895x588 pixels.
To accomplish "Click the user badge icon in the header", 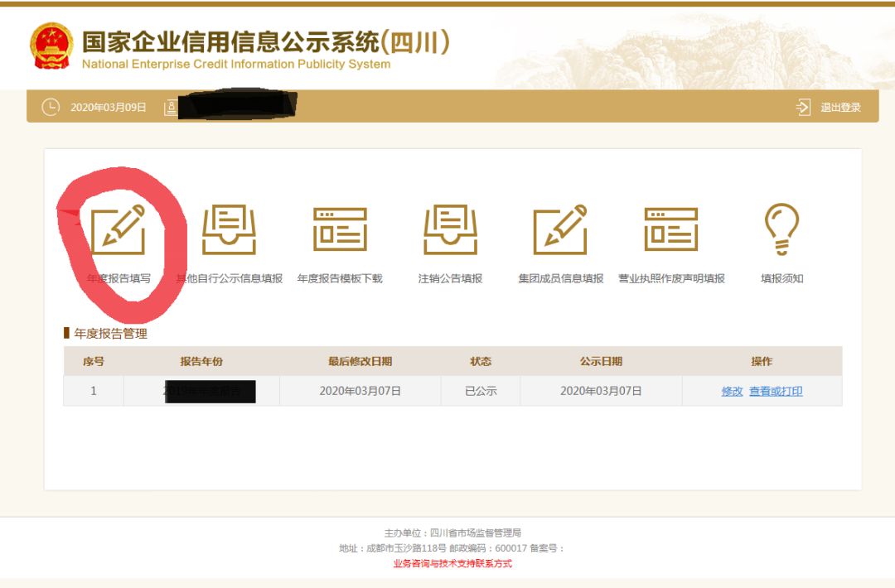I will pyautogui.click(x=170, y=106).
